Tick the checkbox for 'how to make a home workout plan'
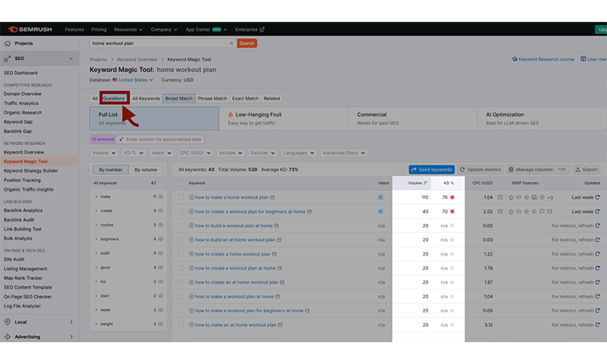 click(x=180, y=197)
